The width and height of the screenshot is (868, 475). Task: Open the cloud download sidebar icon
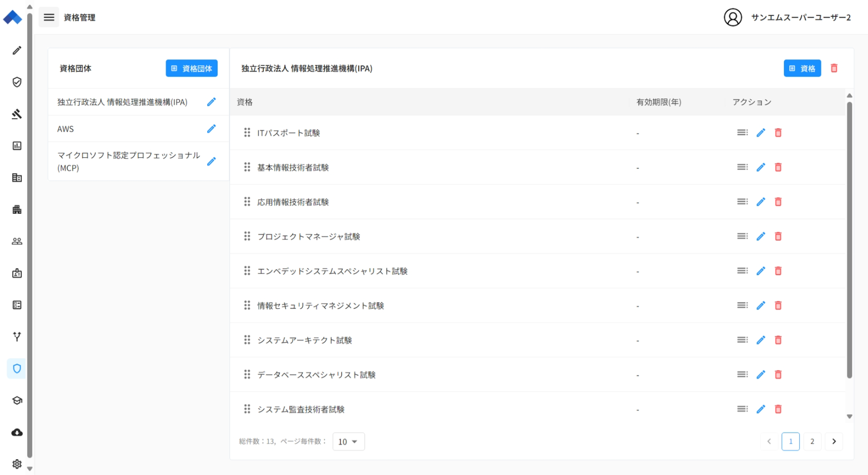click(17, 432)
